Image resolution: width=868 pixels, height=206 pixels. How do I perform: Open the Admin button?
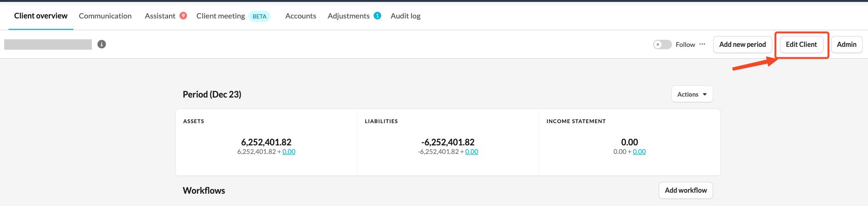846,45
